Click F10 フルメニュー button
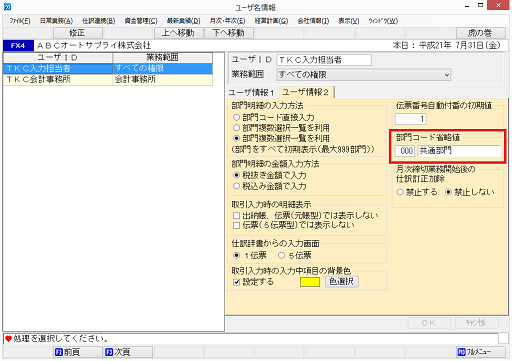The width and height of the screenshot is (512, 361). tap(480, 352)
